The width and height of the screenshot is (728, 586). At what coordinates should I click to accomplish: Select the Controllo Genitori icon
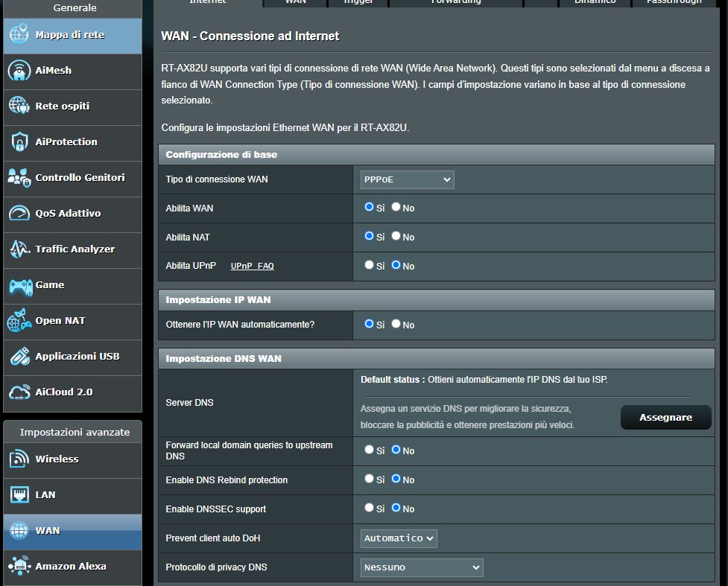[19, 178]
